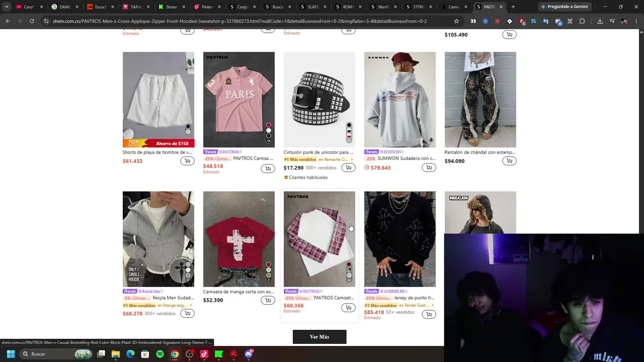
Task: Open the Chrome downloads panel
Action: click(600, 21)
